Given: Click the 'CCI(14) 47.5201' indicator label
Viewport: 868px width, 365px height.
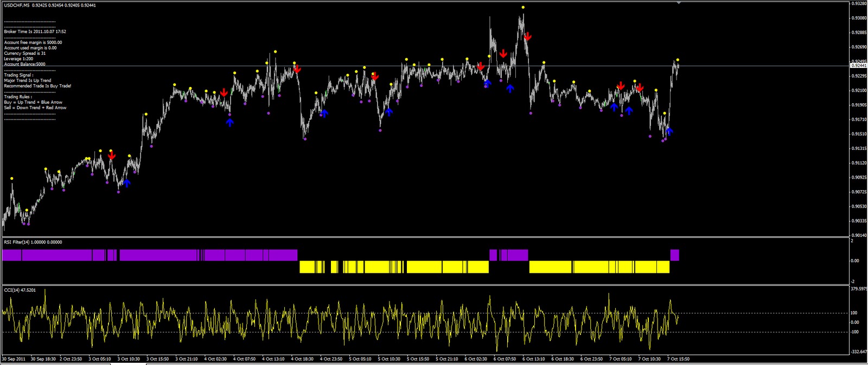Looking at the screenshot, I should click(20, 290).
